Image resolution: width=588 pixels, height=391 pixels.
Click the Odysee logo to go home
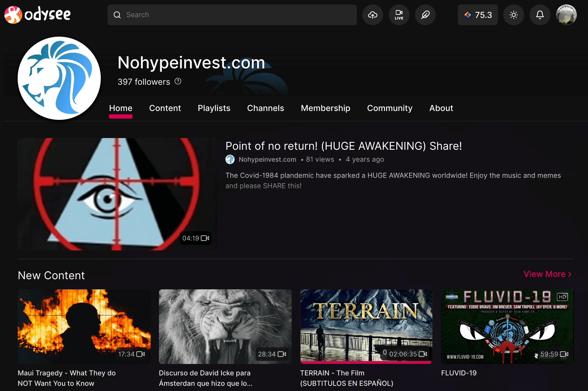click(38, 15)
